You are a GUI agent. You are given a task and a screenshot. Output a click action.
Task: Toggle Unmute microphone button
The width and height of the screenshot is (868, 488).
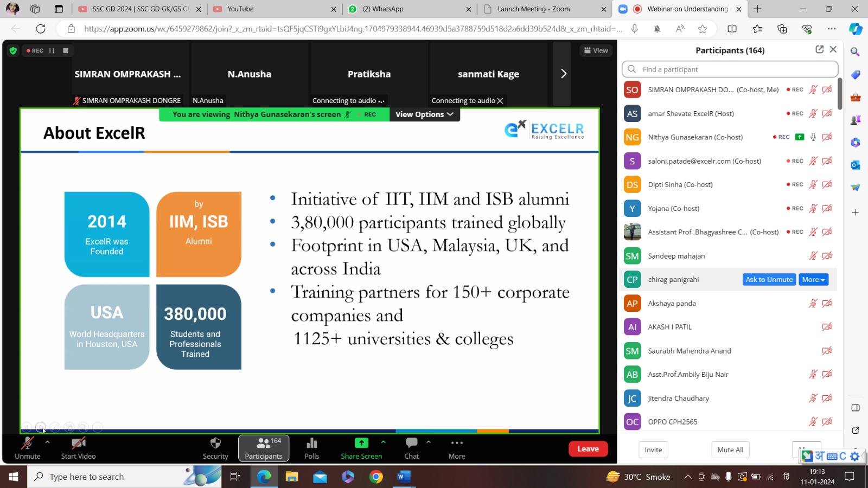[x=27, y=448]
